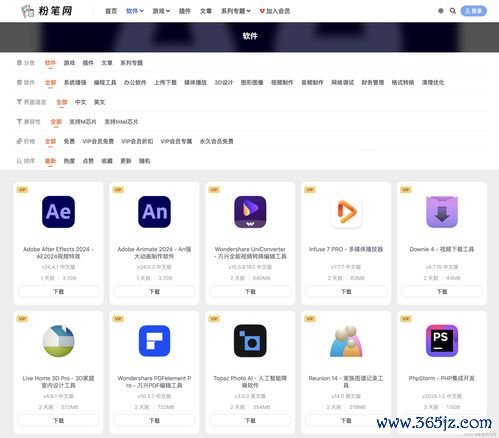Click VIP badge on UniConverter card

click(214, 190)
